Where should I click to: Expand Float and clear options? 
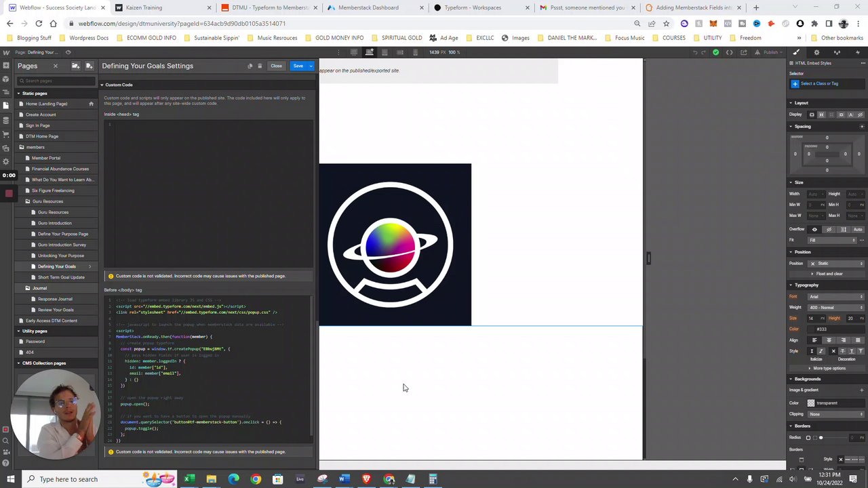click(x=827, y=274)
